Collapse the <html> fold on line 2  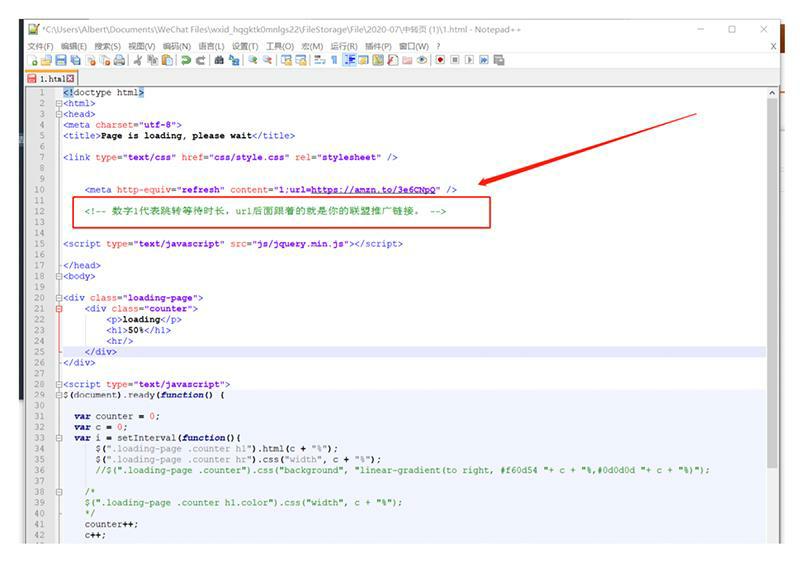coord(59,103)
